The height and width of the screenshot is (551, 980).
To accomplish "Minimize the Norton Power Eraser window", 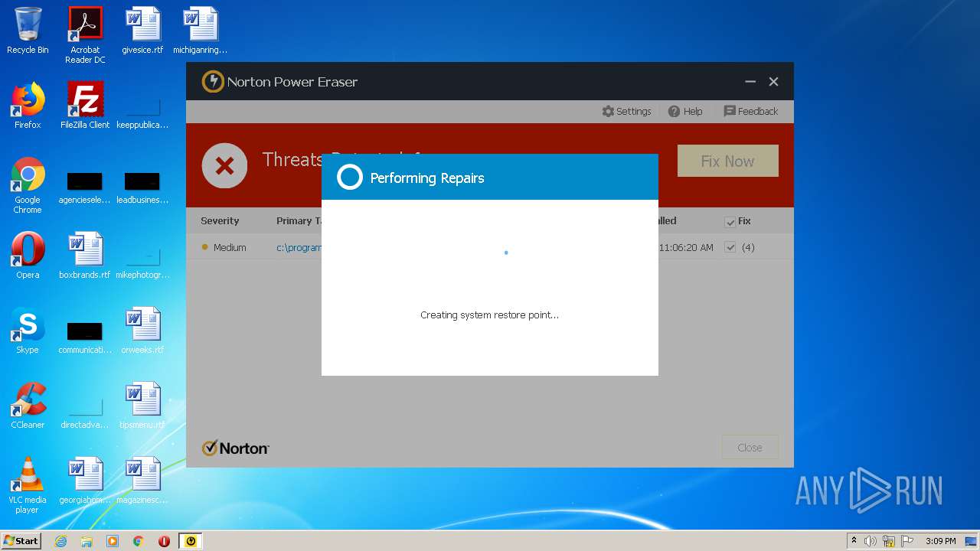I will [x=750, y=82].
